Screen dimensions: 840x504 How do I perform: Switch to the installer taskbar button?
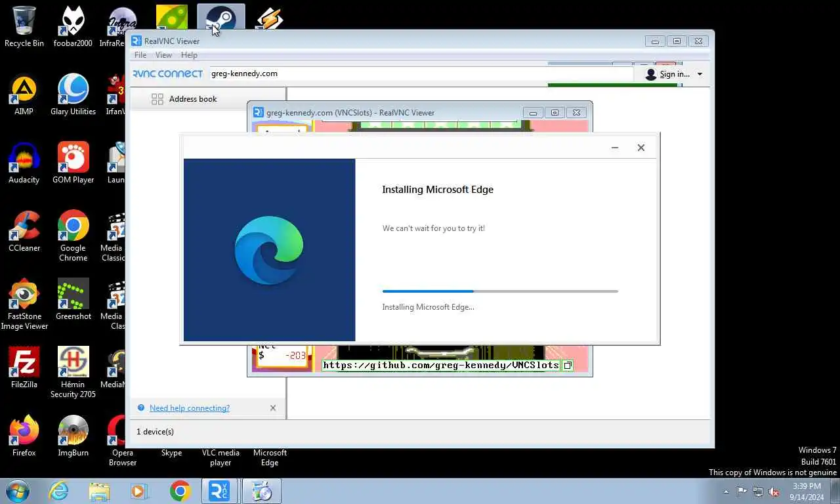(262, 491)
